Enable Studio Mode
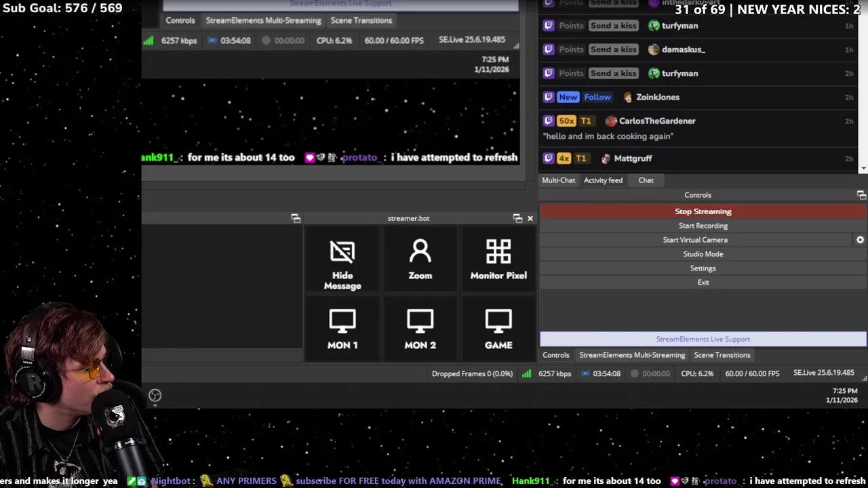 703,253
